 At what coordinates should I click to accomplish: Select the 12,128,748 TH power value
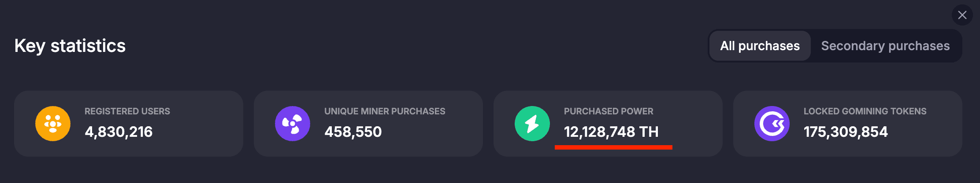(x=611, y=132)
